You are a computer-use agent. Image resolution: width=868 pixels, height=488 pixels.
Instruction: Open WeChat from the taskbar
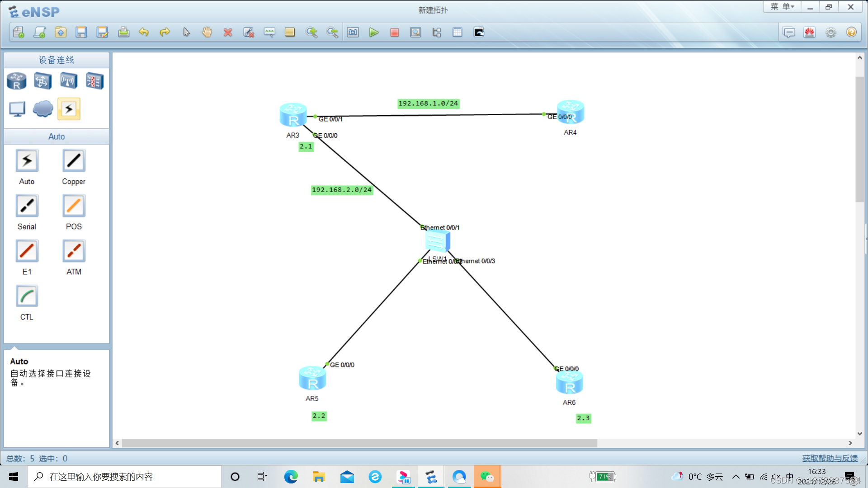tap(487, 477)
